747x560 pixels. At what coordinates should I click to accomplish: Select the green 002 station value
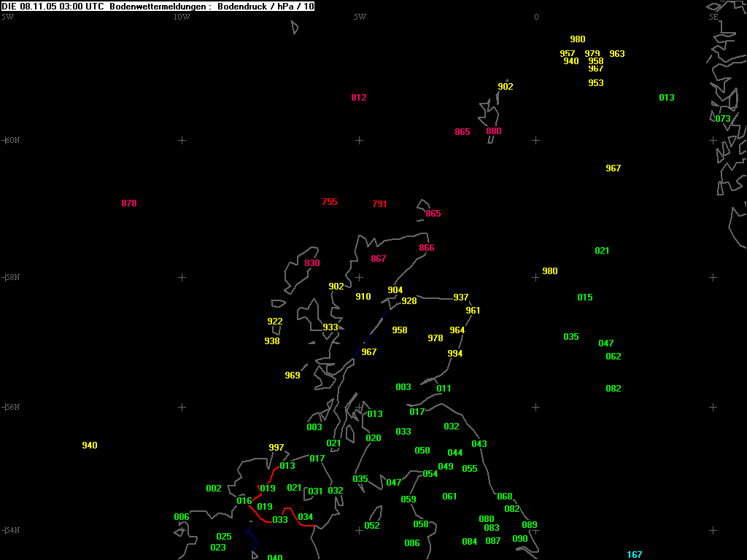214,489
